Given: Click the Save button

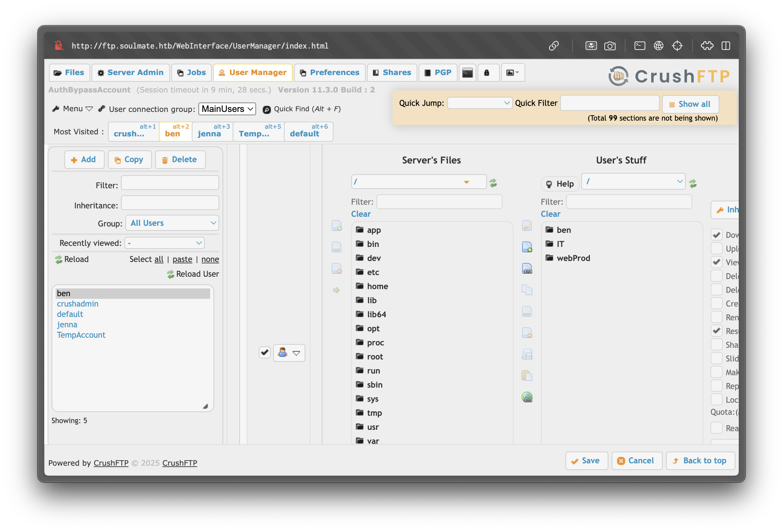Looking at the screenshot, I should point(586,461).
